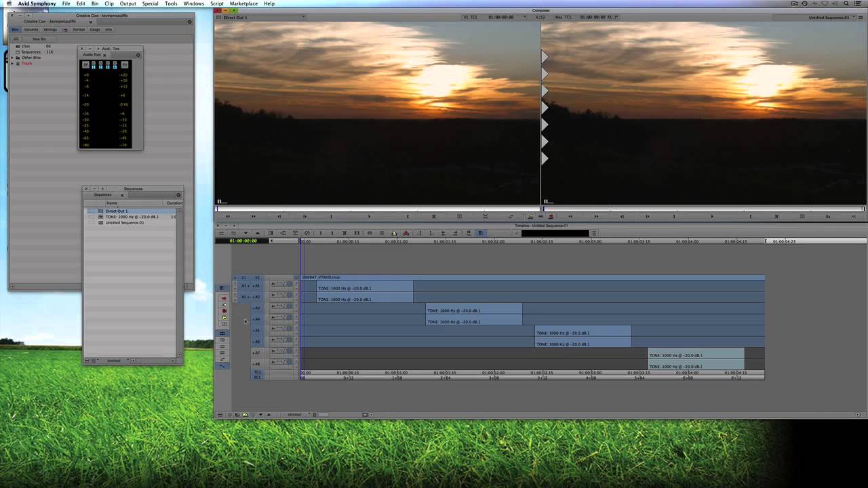Open the timeline Fast Menu at bottom left
The width and height of the screenshot is (868, 488).
(219, 414)
